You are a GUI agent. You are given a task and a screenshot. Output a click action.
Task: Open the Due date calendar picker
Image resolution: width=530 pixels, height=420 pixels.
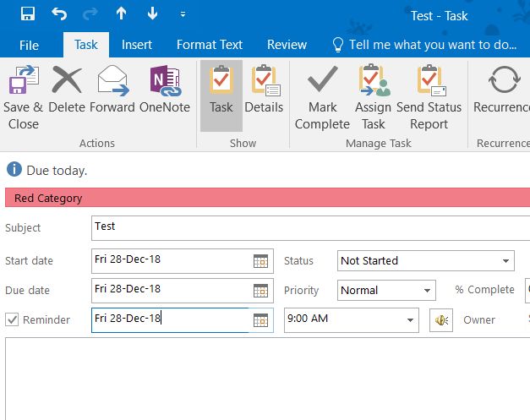pos(260,291)
